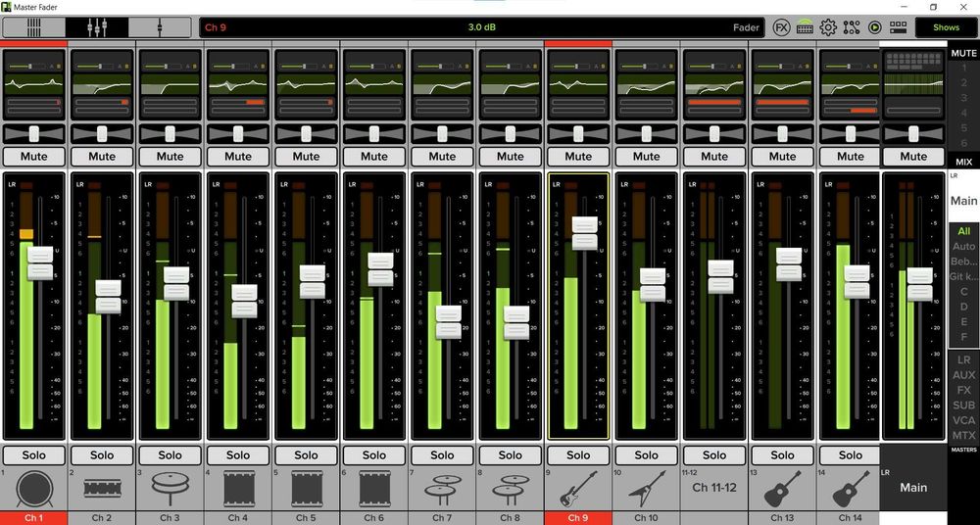Show FX masters
This screenshot has width=980, height=525.
(963, 390)
